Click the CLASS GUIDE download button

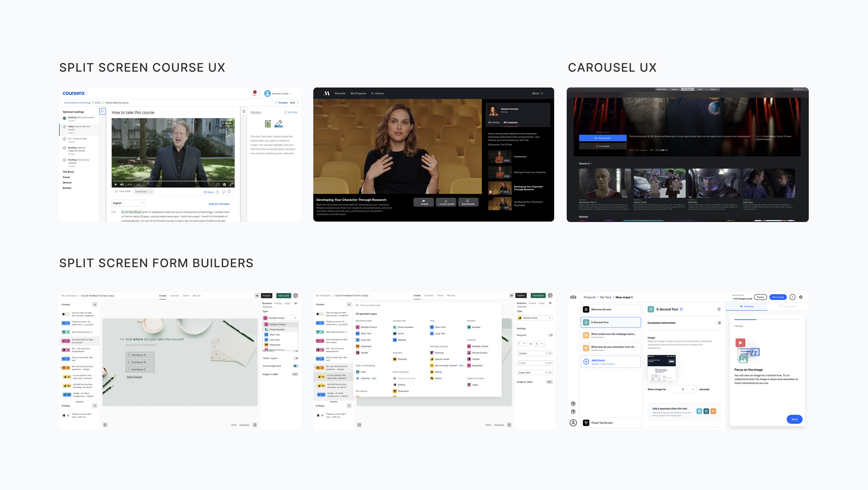point(446,202)
